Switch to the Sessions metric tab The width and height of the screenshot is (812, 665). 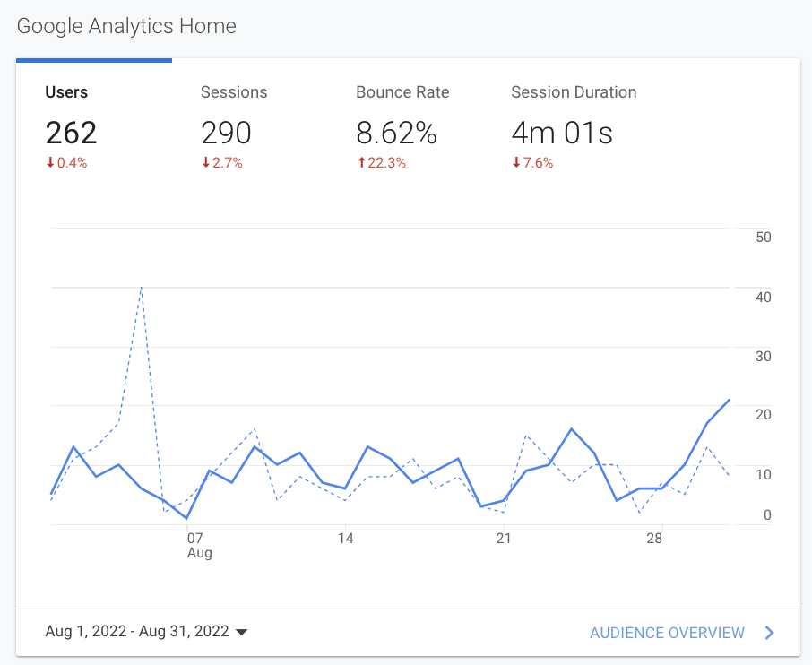point(249,127)
